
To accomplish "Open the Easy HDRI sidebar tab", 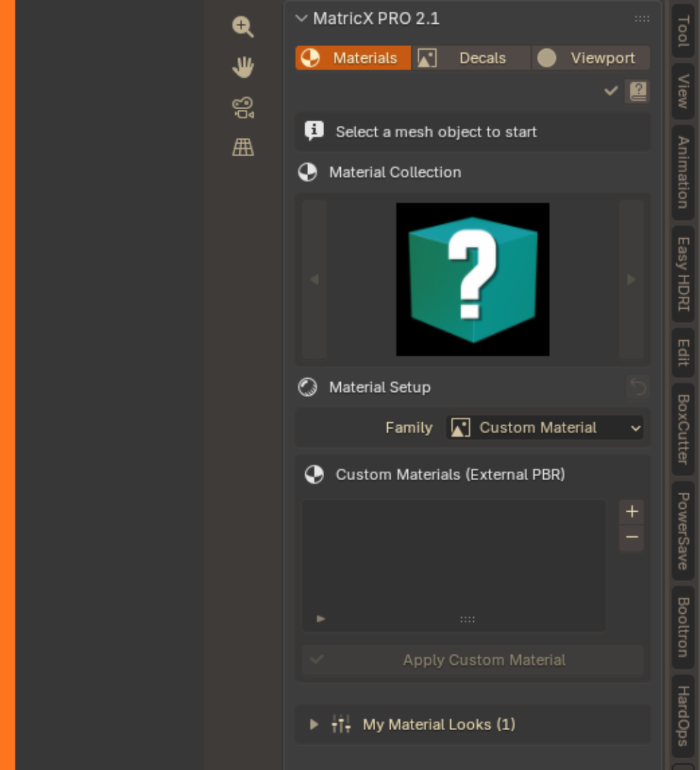I will [682, 274].
